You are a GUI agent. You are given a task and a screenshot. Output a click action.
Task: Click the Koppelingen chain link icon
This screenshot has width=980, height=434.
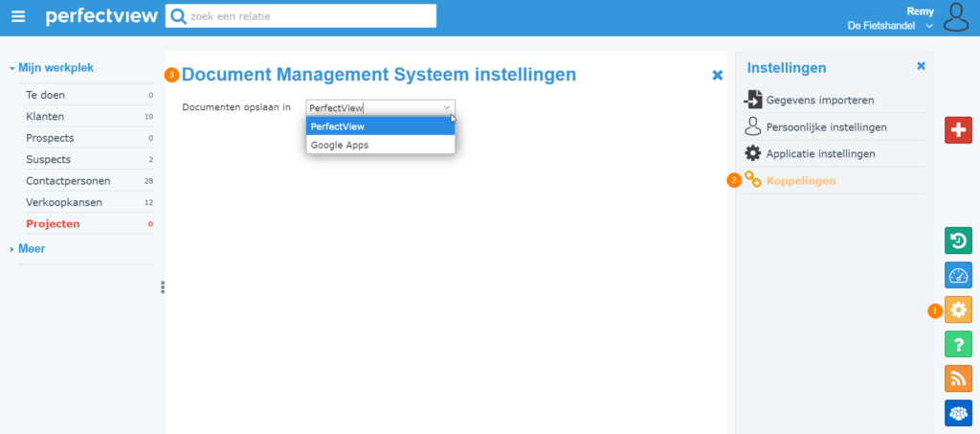tap(753, 180)
